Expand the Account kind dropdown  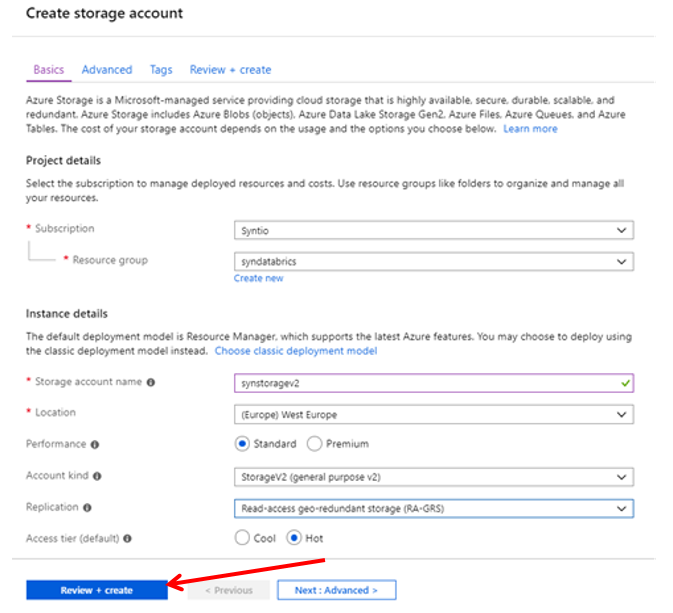pyautogui.click(x=434, y=477)
